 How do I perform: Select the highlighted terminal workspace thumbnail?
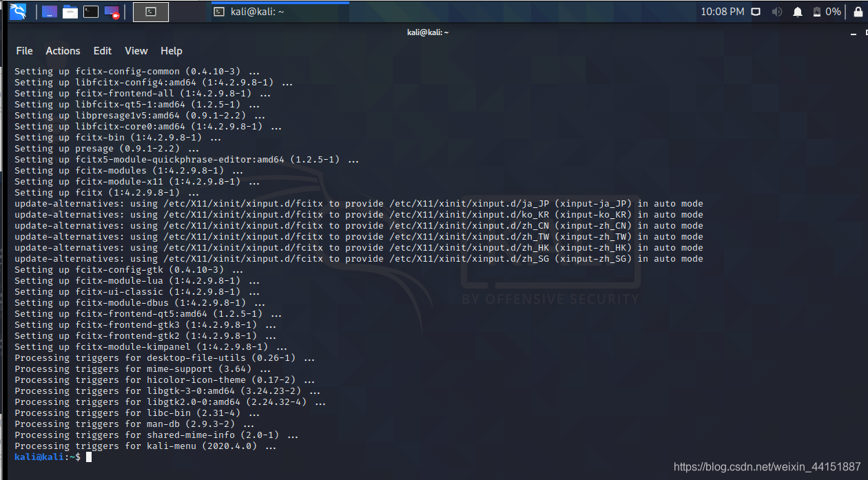(151, 12)
